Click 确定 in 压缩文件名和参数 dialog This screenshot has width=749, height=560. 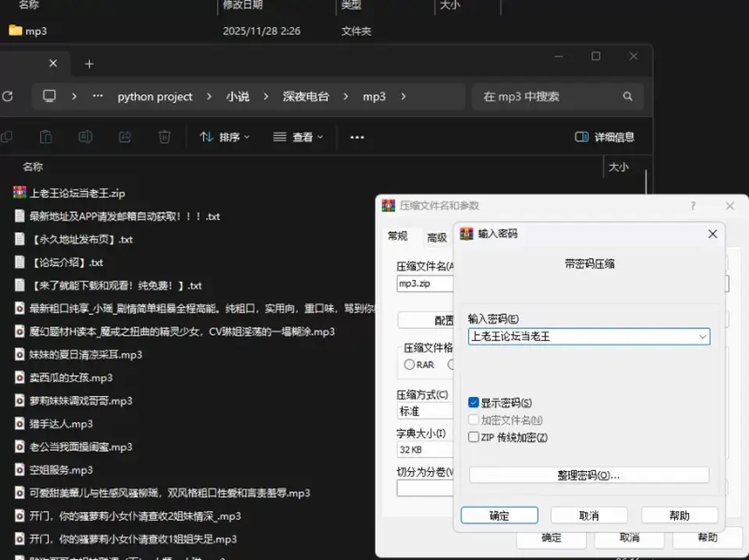pyautogui.click(x=552, y=537)
